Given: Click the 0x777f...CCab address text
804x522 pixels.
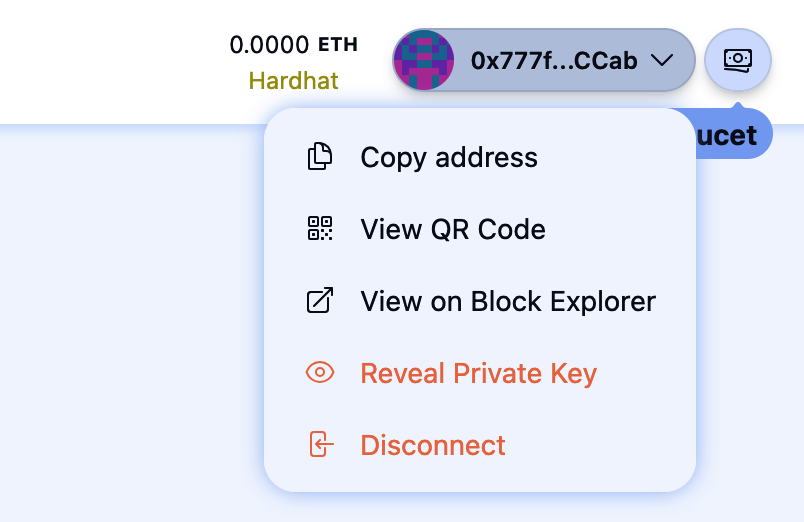Looking at the screenshot, I should (x=554, y=60).
